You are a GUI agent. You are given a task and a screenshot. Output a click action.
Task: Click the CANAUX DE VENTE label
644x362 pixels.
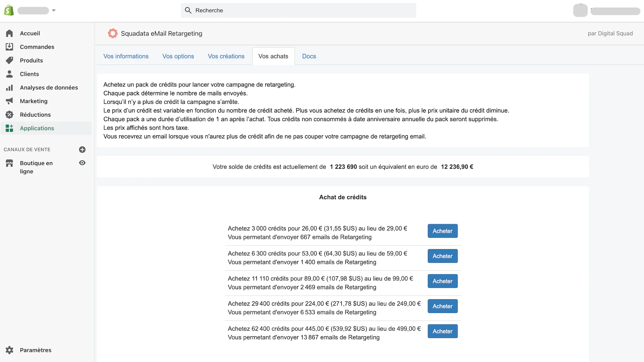[27, 150]
